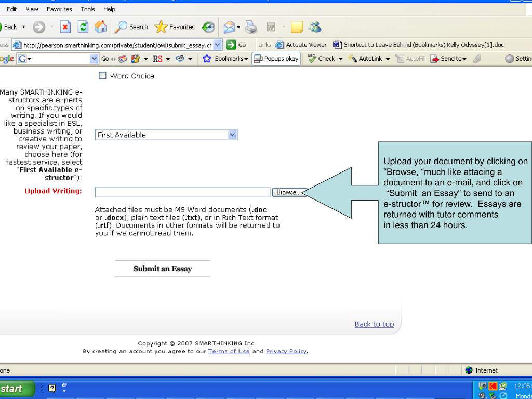Open Google toolbar Settings

tap(518, 59)
